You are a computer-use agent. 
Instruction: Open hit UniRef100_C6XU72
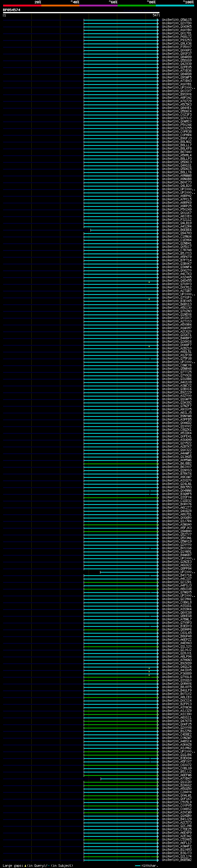(177, 765)
